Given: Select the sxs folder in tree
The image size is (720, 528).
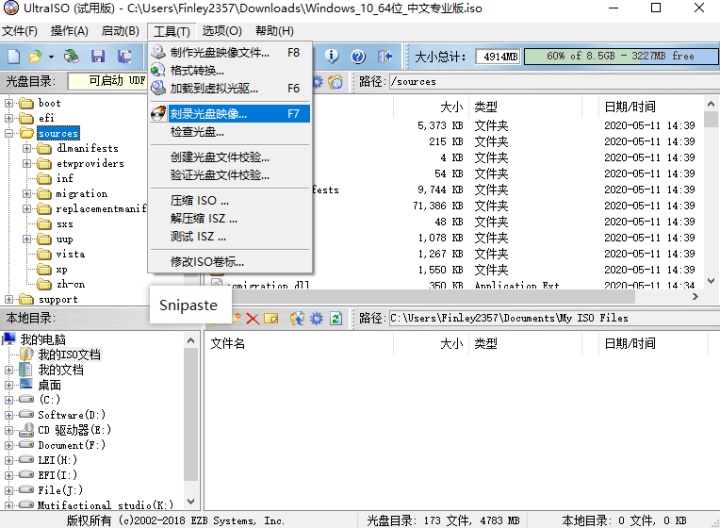Looking at the screenshot, I should coord(64,224).
